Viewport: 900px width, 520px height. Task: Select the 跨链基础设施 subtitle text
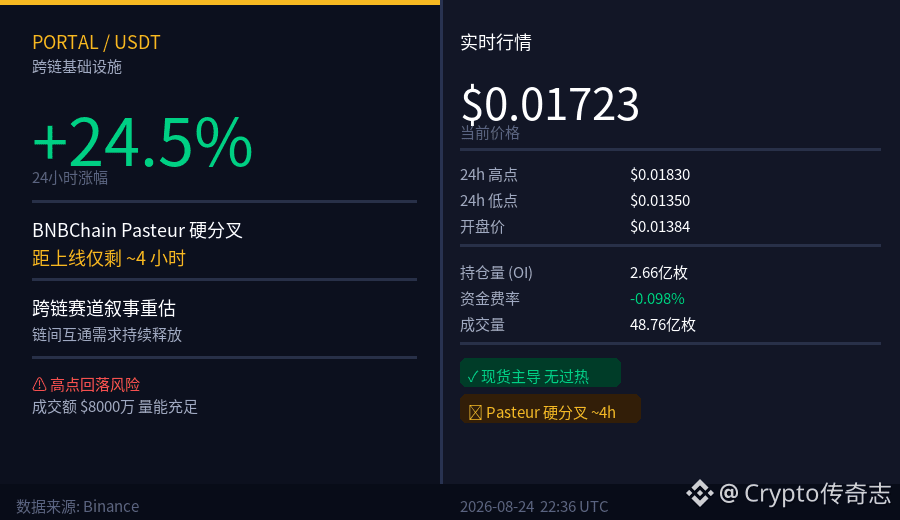click(77, 67)
